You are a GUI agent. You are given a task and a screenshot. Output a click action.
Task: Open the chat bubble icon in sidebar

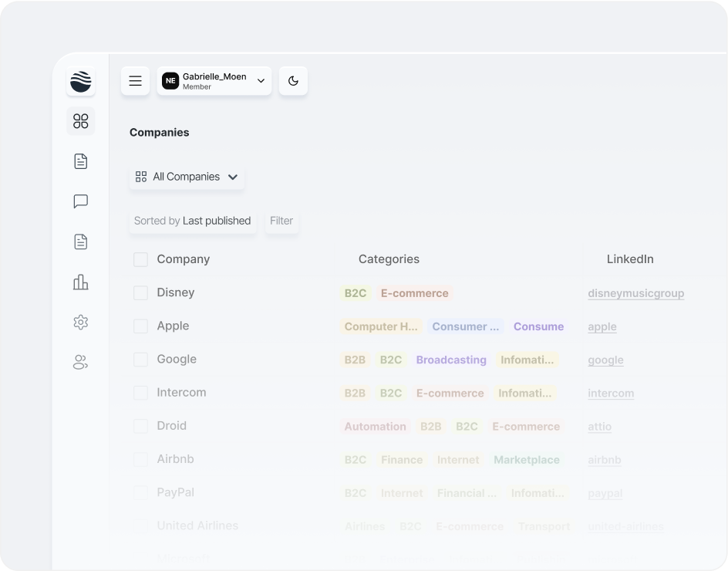81,201
